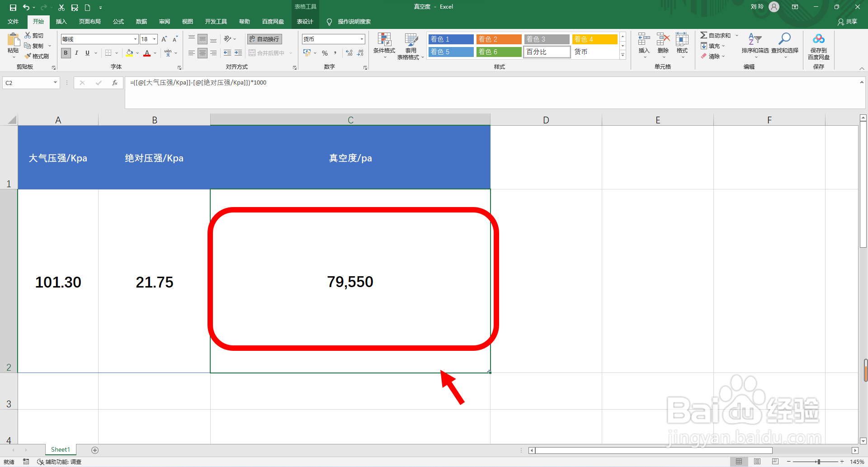Toggle Bold formatting
This screenshot has width=868, height=467.
66,53
